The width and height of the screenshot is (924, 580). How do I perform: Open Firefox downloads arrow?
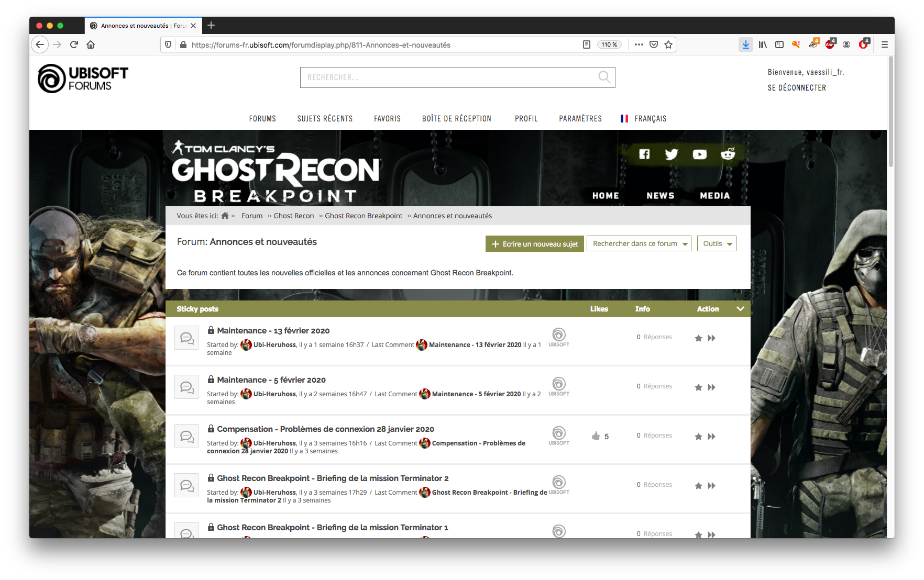click(745, 44)
